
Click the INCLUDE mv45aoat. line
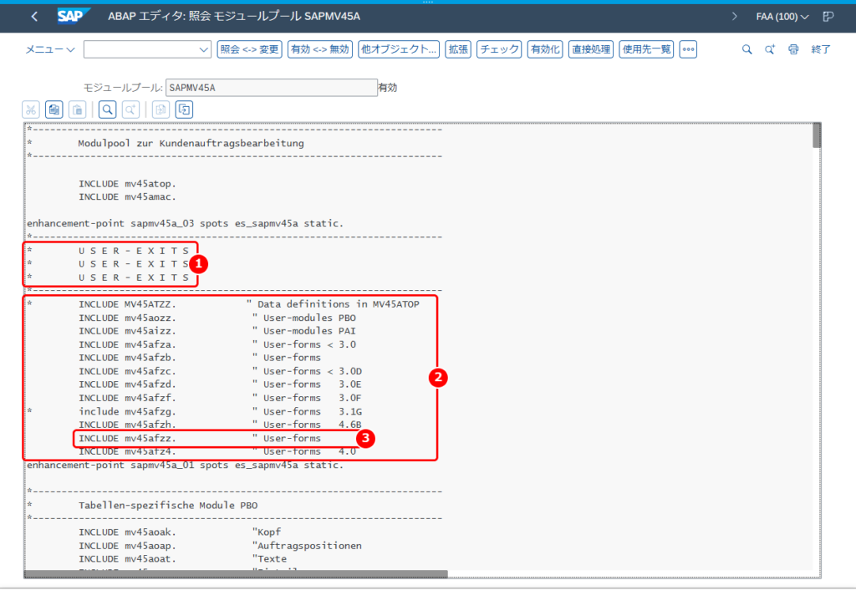127,559
